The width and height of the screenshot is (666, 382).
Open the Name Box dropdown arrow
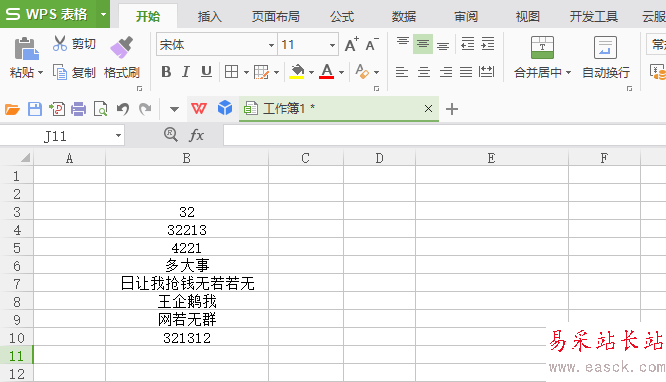coord(118,136)
